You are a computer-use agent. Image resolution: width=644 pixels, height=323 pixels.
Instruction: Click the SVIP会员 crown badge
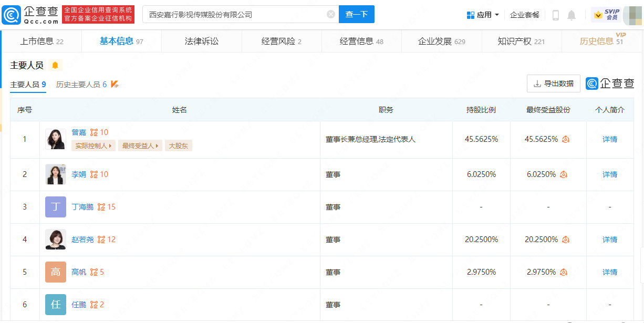click(x=605, y=14)
